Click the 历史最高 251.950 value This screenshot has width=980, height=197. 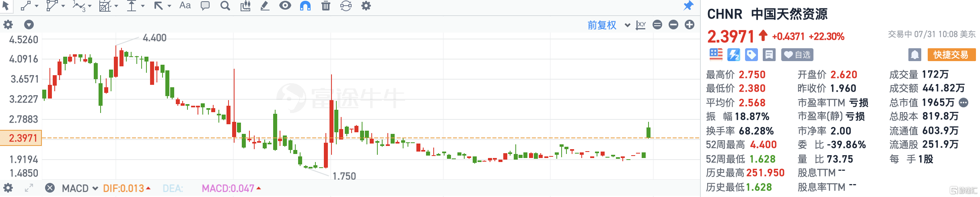(x=765, y=172)
